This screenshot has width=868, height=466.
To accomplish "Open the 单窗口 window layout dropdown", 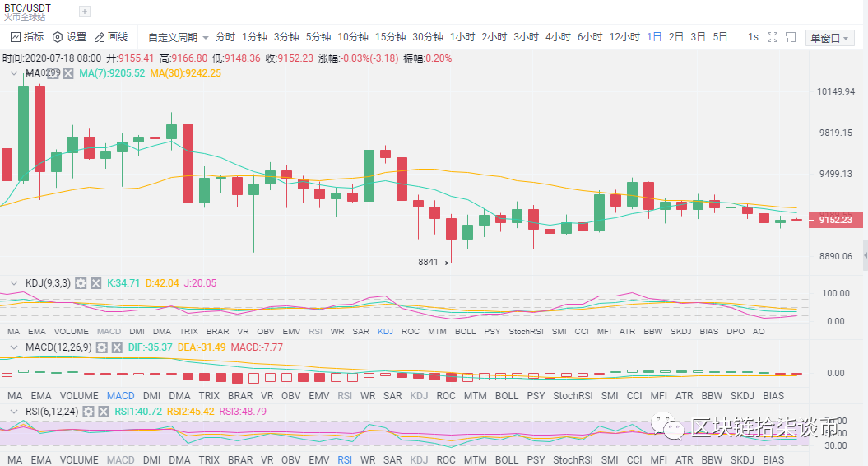I will point(830,38).
